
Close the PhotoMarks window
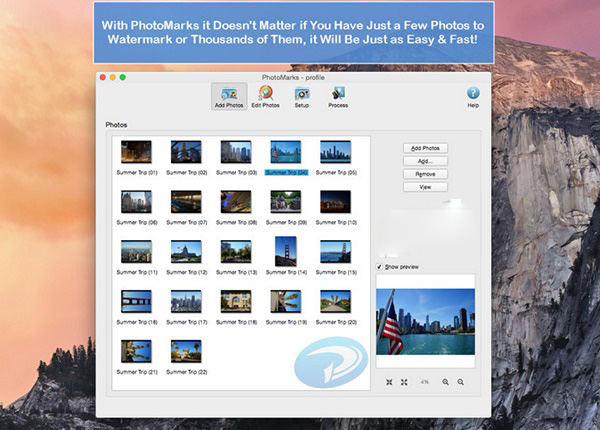point(103,77)
